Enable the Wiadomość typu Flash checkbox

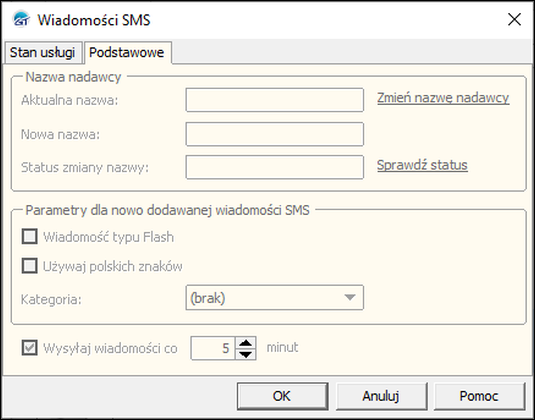[x=30, y=237]
